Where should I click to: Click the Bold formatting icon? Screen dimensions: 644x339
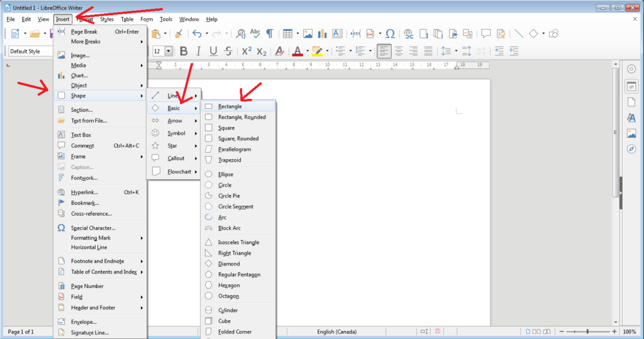pos(184,51)
